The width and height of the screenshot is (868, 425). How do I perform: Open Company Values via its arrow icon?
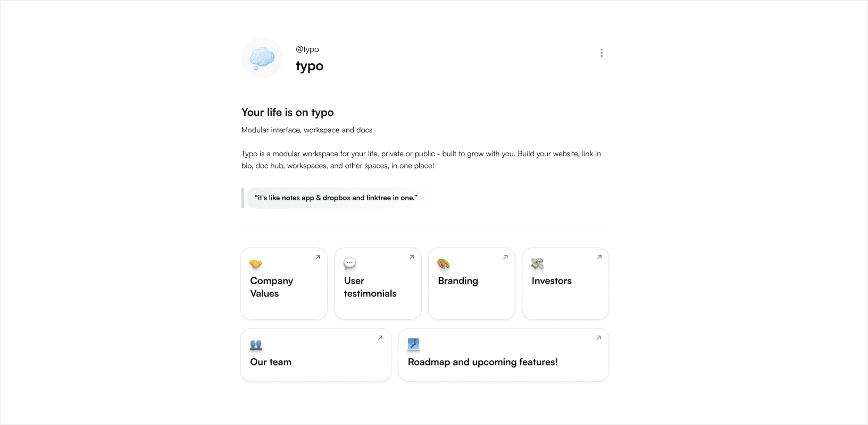[318, 257]
